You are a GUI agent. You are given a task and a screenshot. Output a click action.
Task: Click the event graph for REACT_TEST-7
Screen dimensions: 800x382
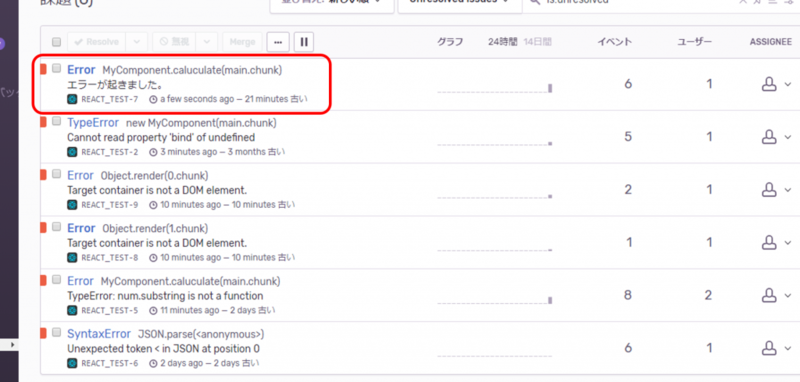495,88
